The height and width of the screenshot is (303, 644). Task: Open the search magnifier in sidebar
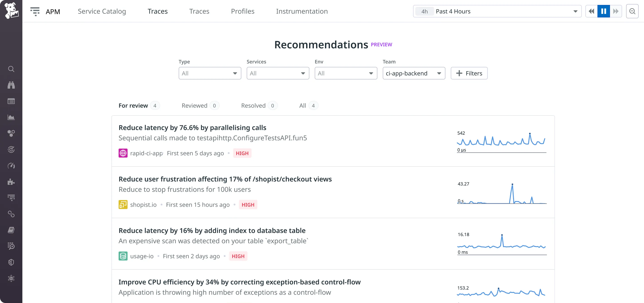(11, 69)
